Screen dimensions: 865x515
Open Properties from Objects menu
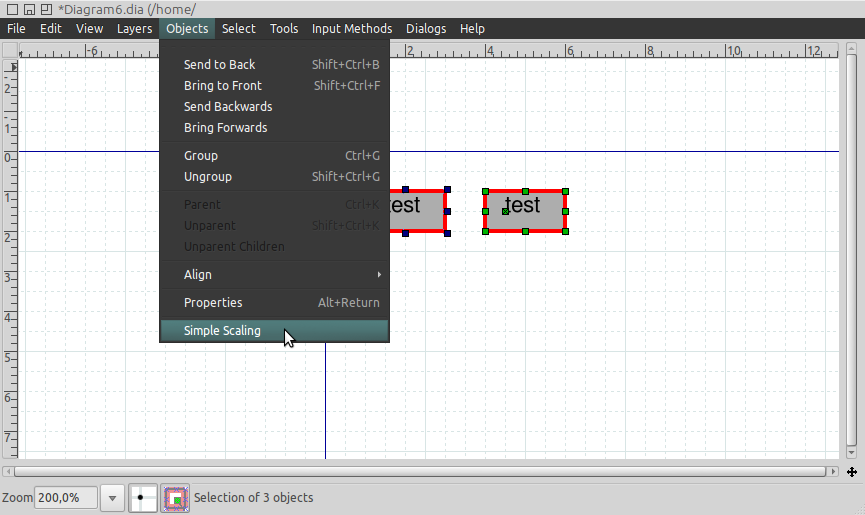275,303
